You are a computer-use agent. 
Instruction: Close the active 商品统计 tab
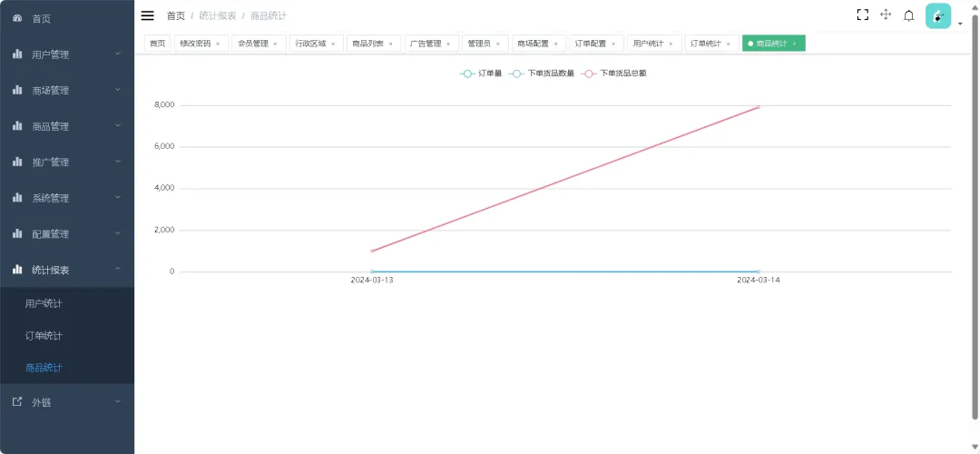794,44
